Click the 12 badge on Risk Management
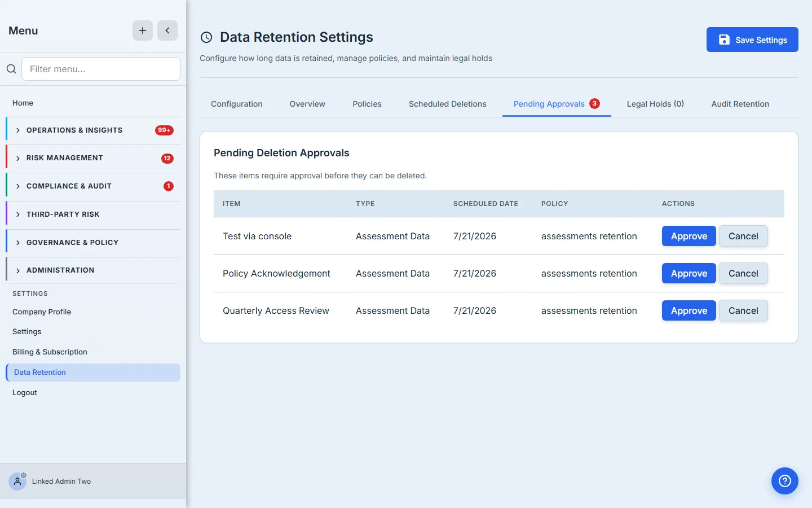This screenshot has width=812, height=508. [167, 159]
